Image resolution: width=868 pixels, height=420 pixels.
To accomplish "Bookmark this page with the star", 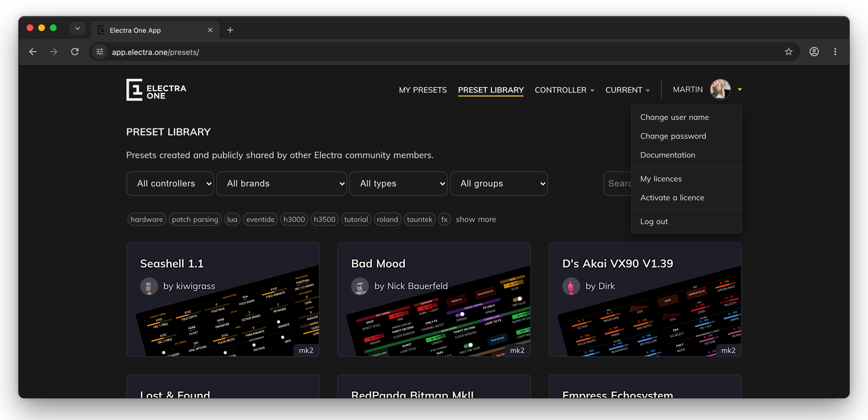I will [x=788, y=52].
